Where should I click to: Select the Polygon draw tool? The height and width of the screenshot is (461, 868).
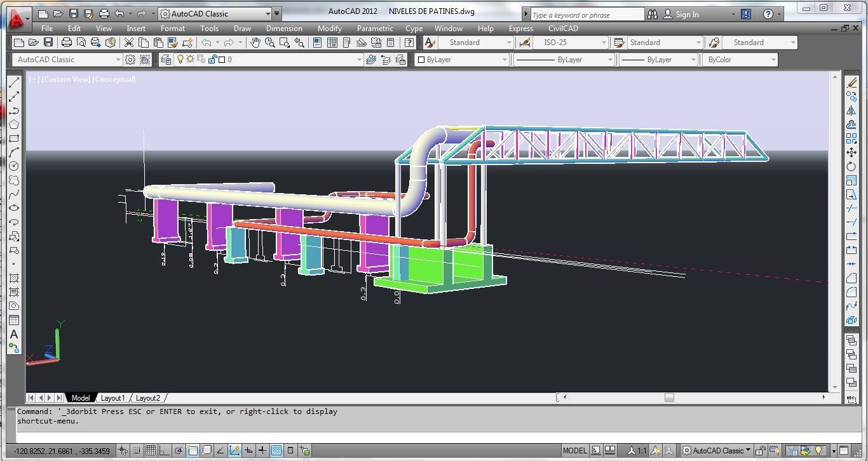14,124
